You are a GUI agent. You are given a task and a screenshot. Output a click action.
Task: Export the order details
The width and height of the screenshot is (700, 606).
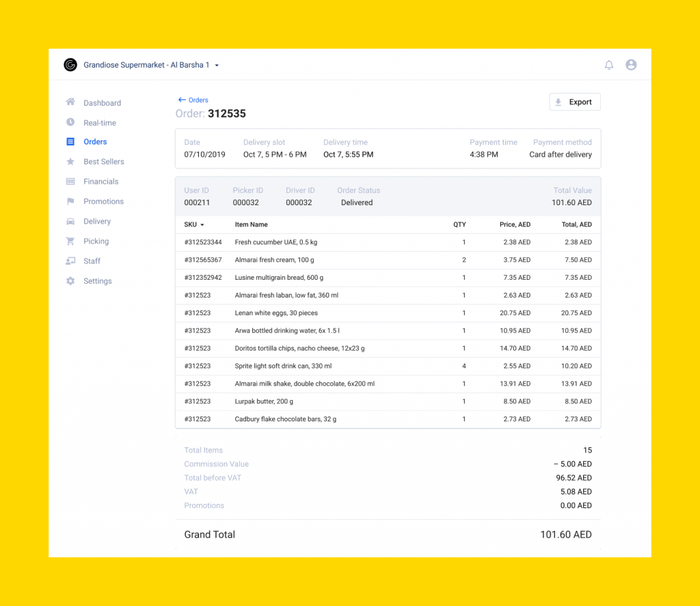[574, 102]
